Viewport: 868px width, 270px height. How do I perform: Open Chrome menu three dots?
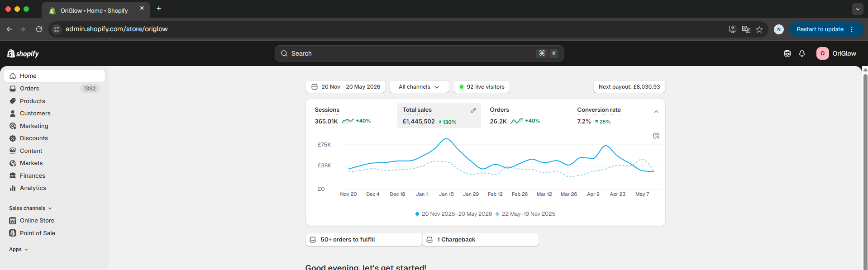(852, 29)
